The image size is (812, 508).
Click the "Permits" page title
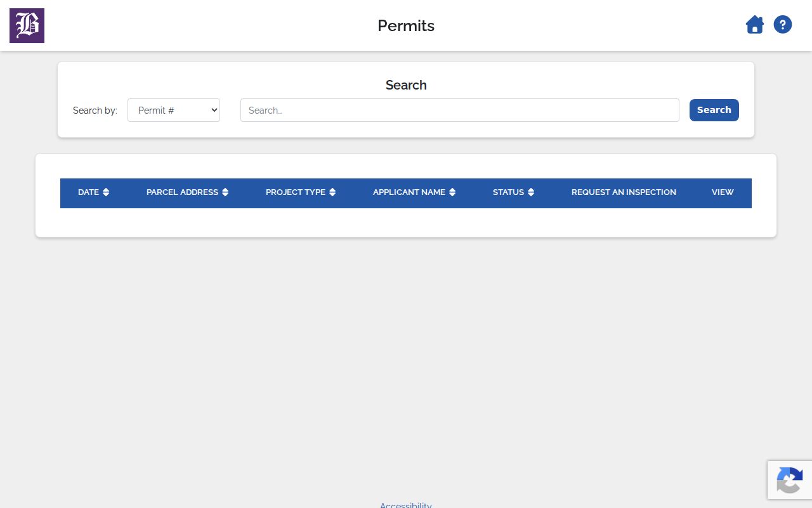click(x=406, y=25)
